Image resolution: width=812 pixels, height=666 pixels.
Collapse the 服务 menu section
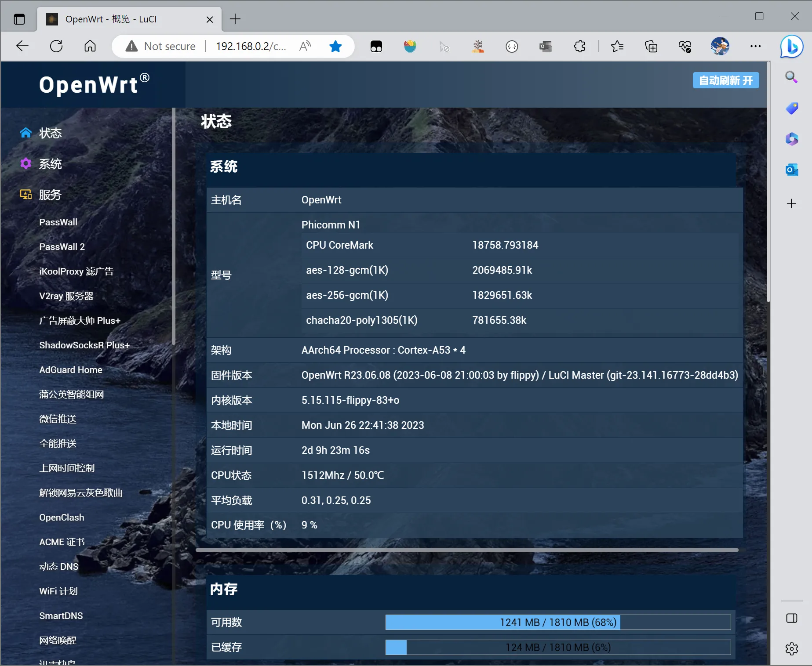click(50, 195)
